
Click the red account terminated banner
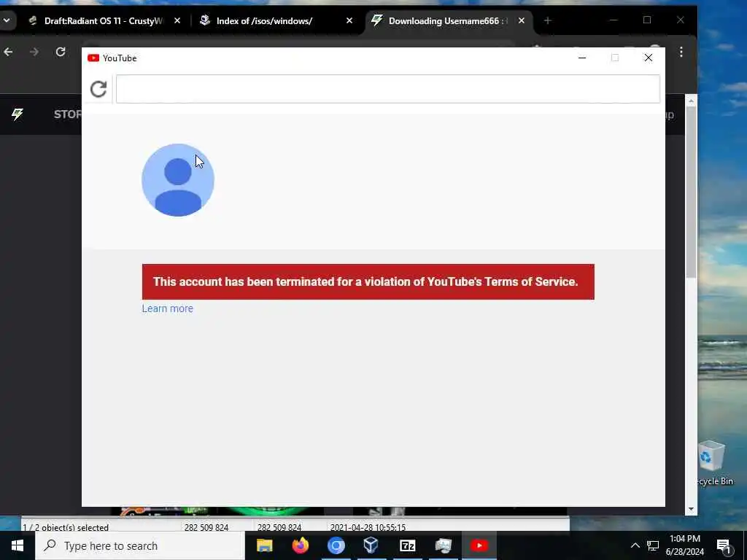click(368, 282)
